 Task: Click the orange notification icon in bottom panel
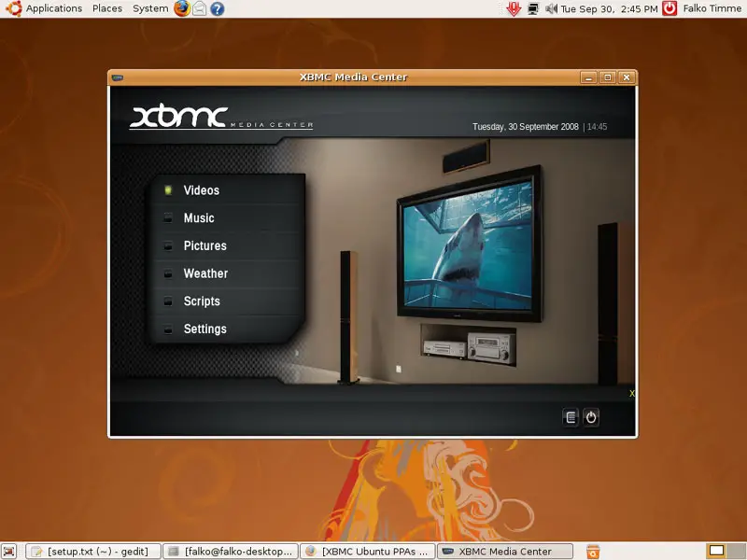(x=593, y=552)
